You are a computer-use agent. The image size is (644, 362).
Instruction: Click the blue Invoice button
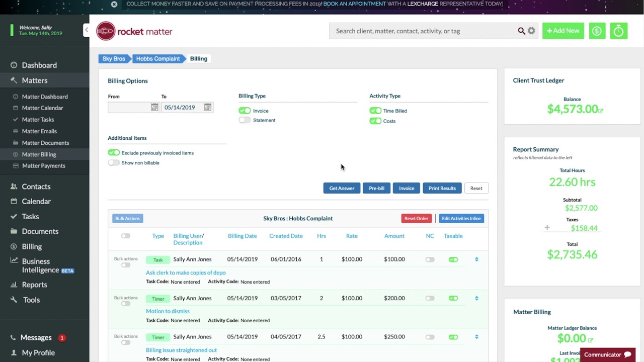click(407, 188)
